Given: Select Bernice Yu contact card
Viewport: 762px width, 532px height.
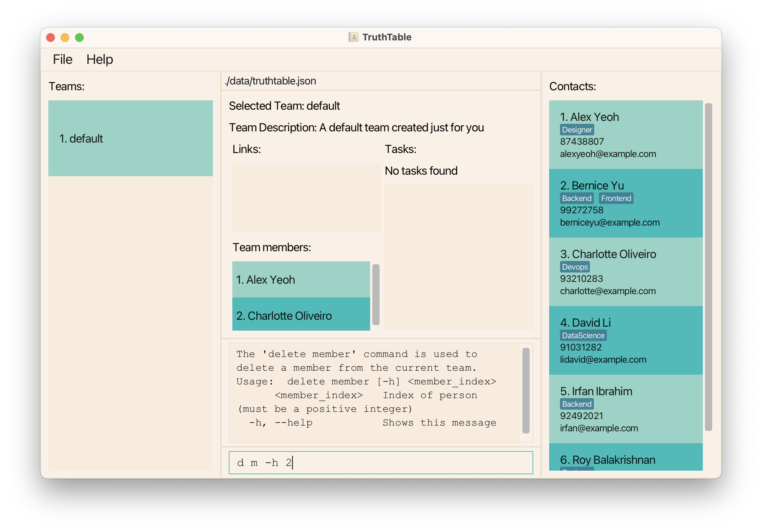Looking at the screenshot, I should 626,203.
